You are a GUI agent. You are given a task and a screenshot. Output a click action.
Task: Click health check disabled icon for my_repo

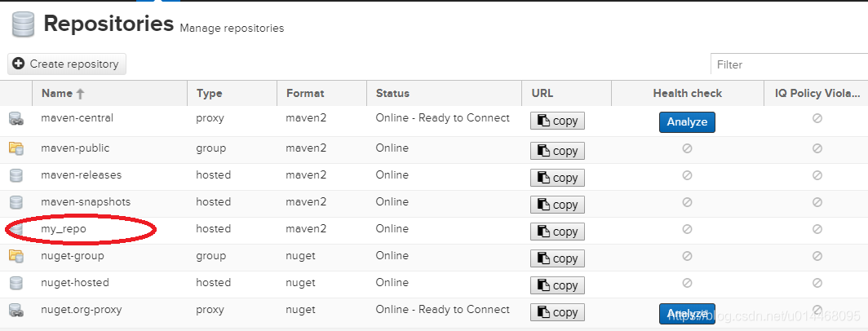click(687, 228)
